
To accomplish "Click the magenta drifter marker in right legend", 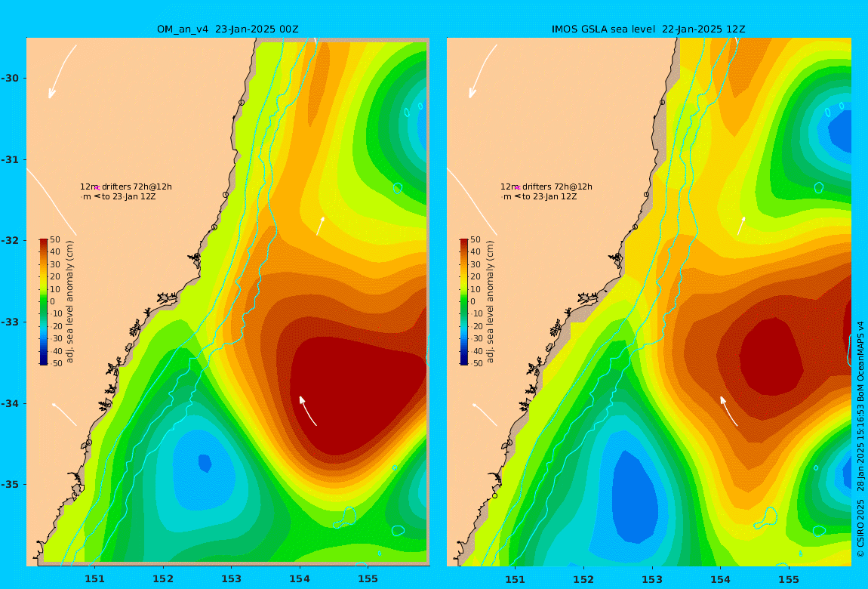I will (518, 188).
